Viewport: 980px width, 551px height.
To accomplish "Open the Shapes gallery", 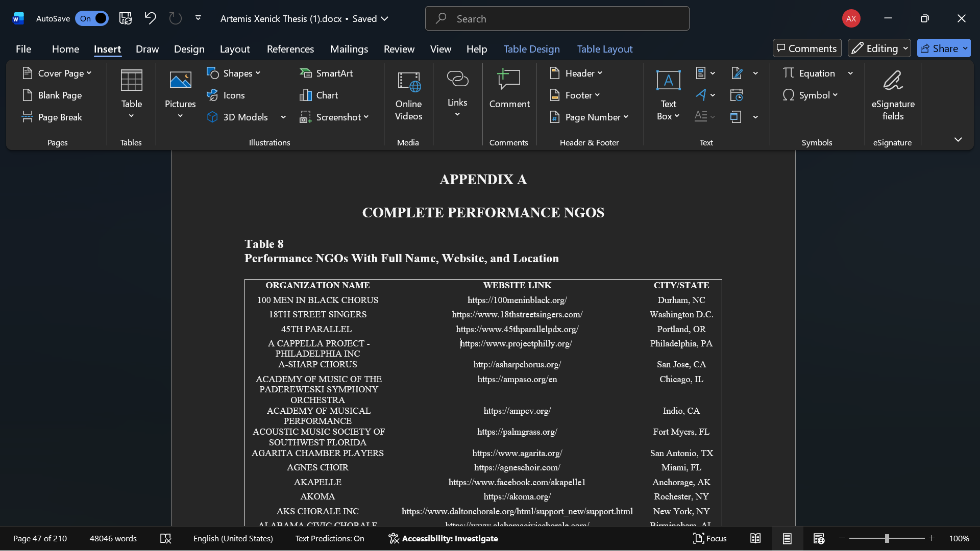I will [234, 73].
